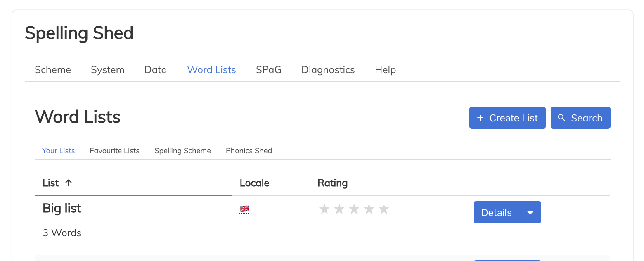Image resolution: width=644 pixels, height=261 pixels.
Task: Open the Big list title link
Action: click(62, 208)
